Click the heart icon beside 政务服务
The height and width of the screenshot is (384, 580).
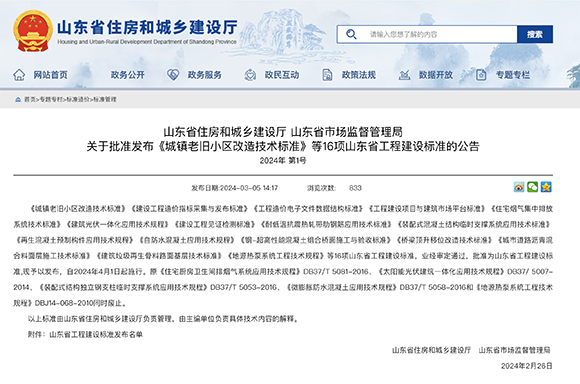(173, 75)
